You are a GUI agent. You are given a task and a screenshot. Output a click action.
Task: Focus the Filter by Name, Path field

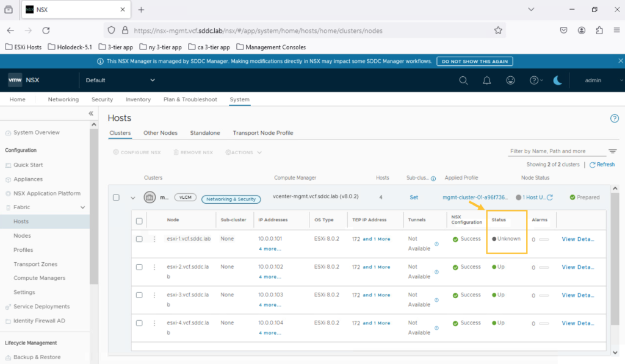click(x=557, y=151)
